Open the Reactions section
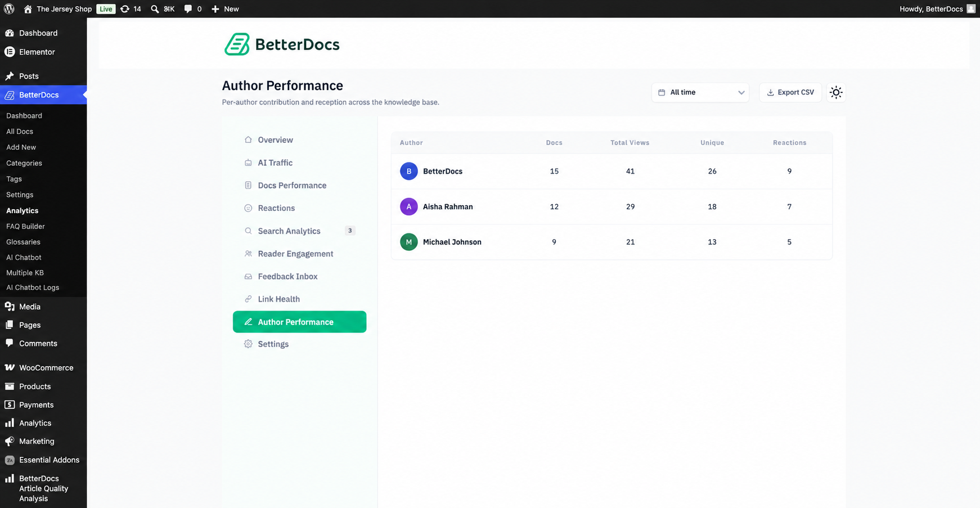 pos(299,208)
